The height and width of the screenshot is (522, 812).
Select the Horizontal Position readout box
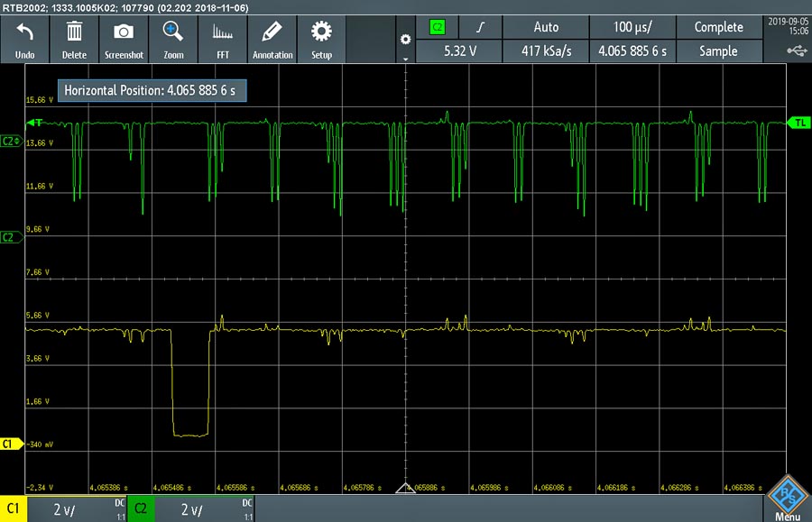pos(152,90)
